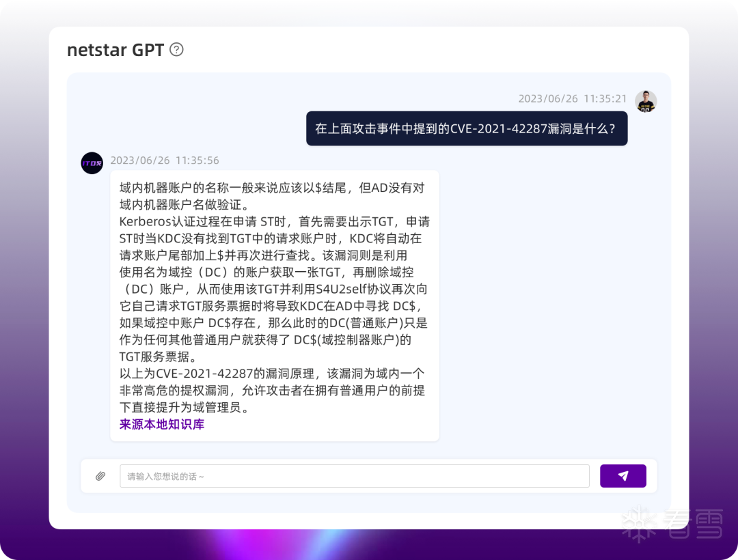Image resolution: width=738 pixels, height=560 pixels.
Task: Focus the message input field
Action: 355,476
